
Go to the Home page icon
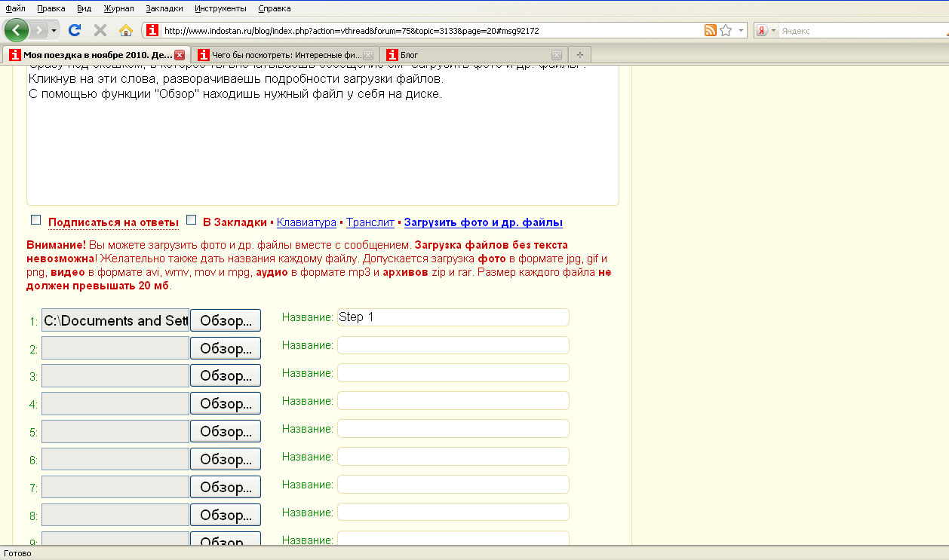[x=126, y=30]
